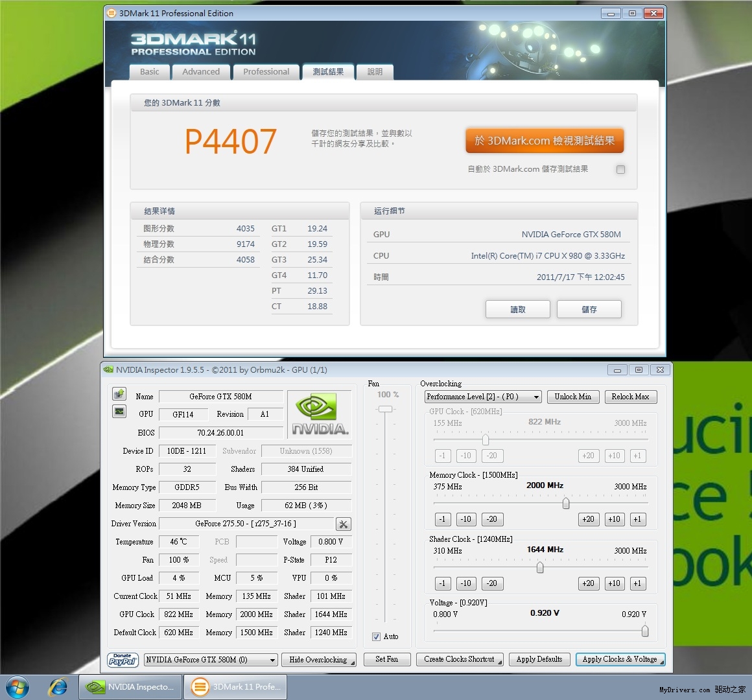This screenshot has width=752, height=700.
Task: Open the sensor monitoring graph icon
Action: [119, 412]
